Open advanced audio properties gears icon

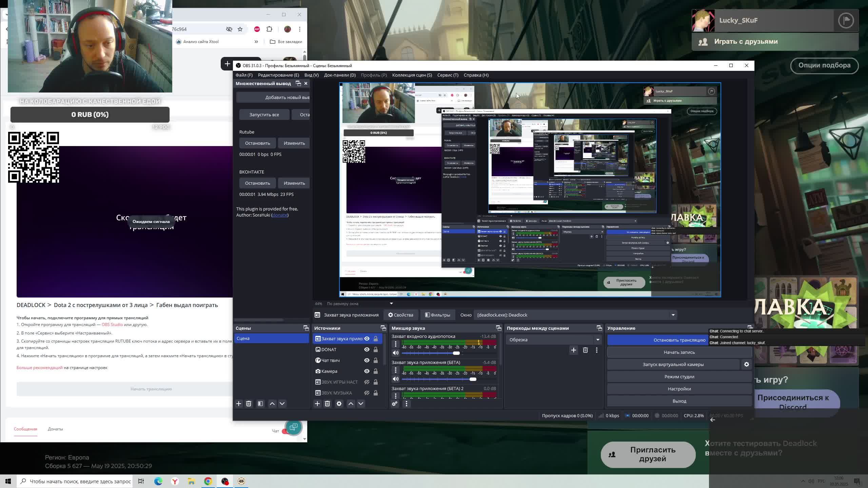click(x=395, y=404)
